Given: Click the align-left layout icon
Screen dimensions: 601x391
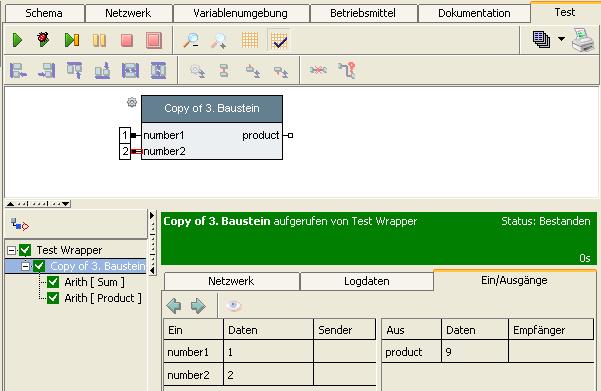Looking at the screenshot, I should 18,71.
